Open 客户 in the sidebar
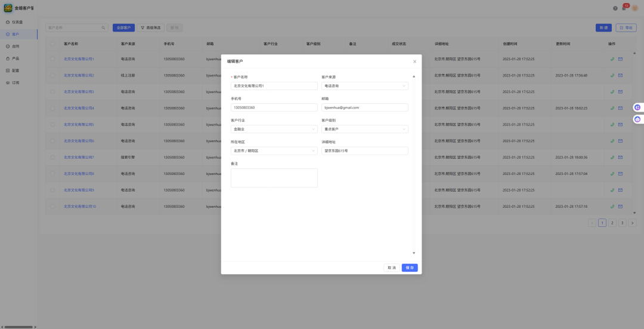 pos(18,34)
